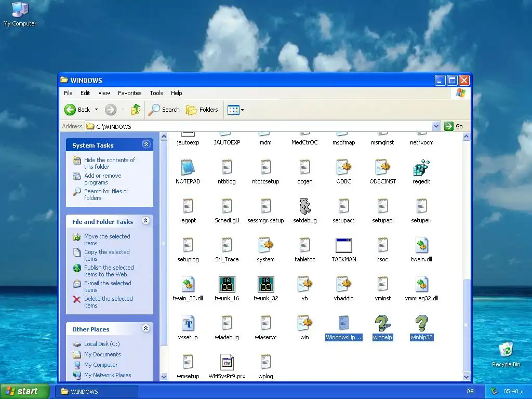Select the tabletoc text file icon

tap(304, 245)
